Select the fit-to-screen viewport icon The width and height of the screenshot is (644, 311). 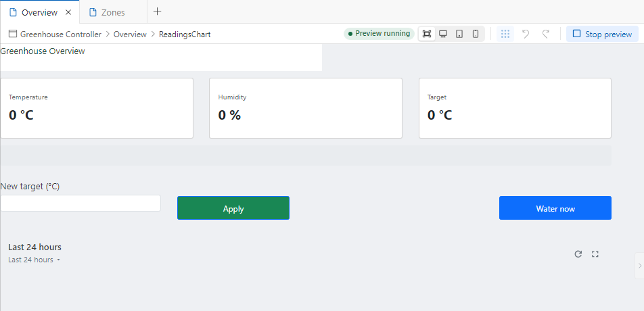pos(427,34)
